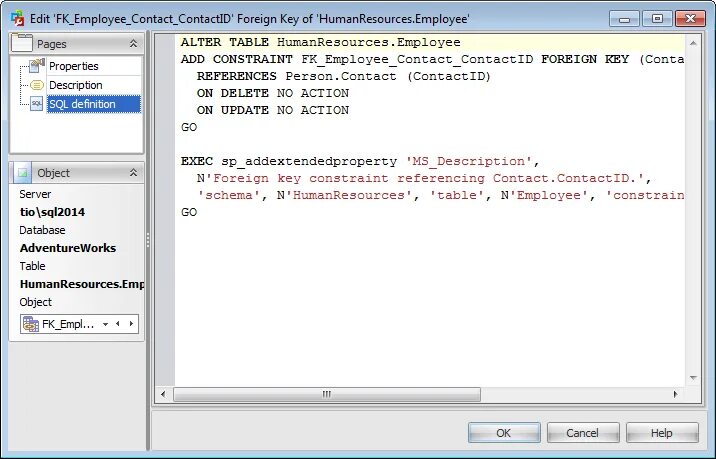Collapse the Object panel

[133, 173]
